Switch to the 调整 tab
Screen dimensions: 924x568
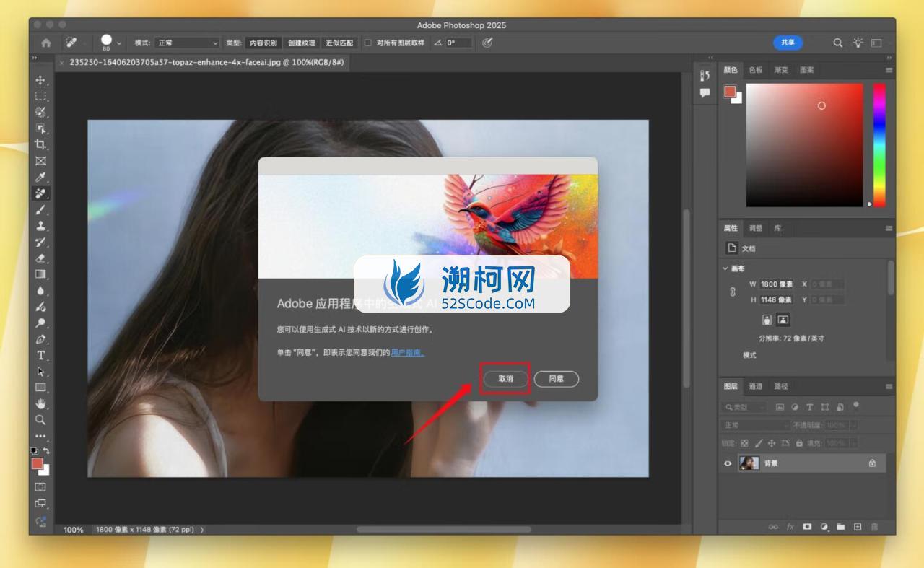[755, 228]
